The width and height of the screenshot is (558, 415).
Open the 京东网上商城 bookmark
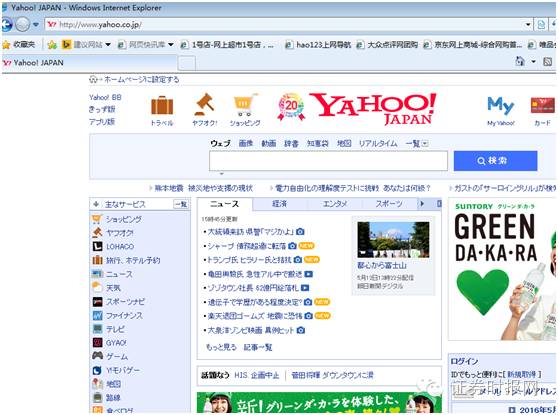[473, 44]
